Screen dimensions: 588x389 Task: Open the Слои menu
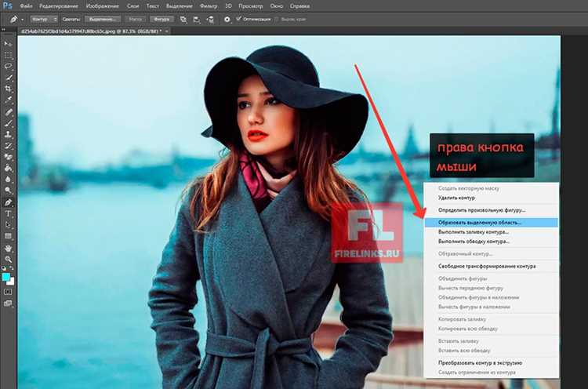133,6
